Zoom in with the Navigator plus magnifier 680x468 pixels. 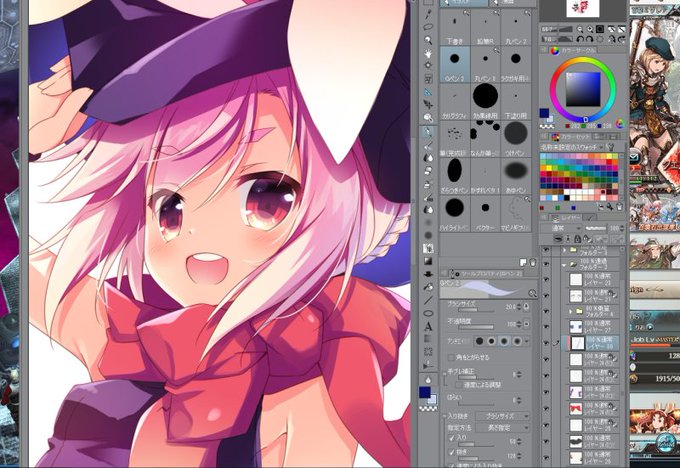(590, 29)
